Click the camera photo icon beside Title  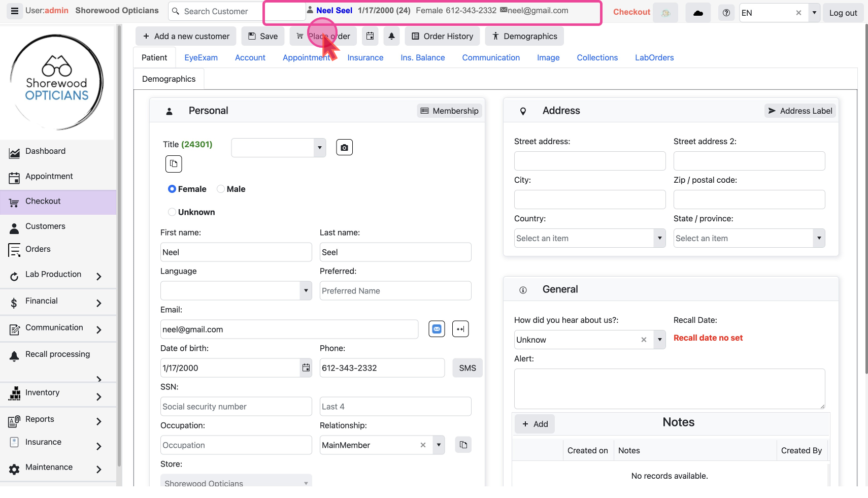(344, 148)
